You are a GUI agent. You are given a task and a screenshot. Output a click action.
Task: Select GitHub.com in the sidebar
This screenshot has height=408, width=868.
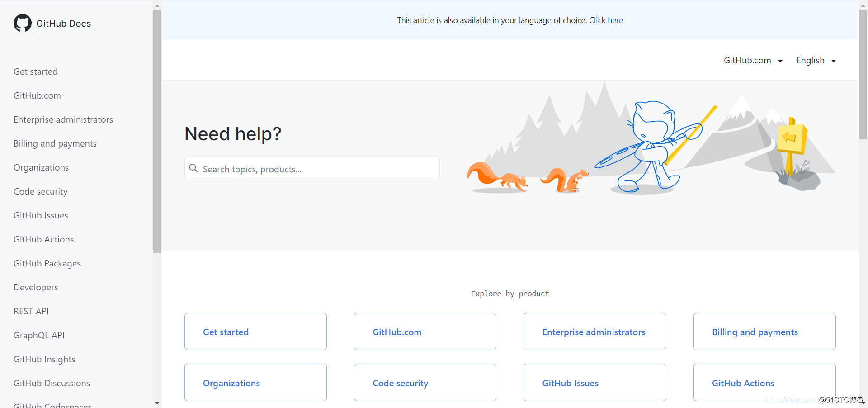click(x=37, y=95)
